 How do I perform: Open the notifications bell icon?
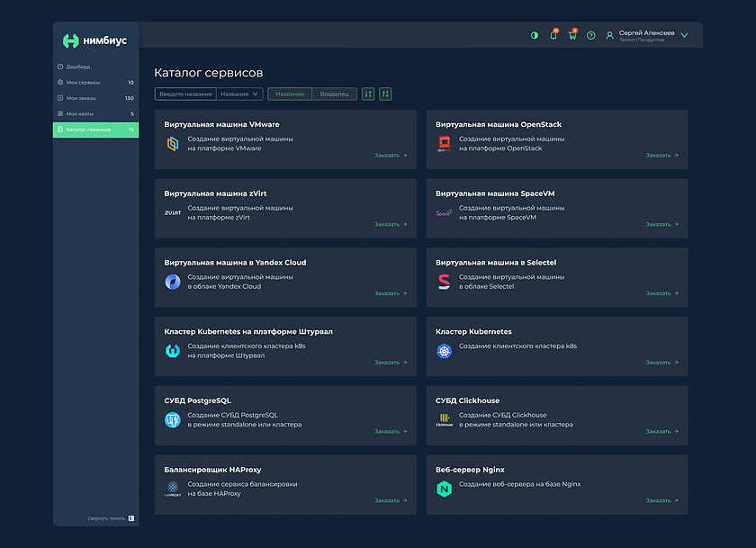(553, 35)
